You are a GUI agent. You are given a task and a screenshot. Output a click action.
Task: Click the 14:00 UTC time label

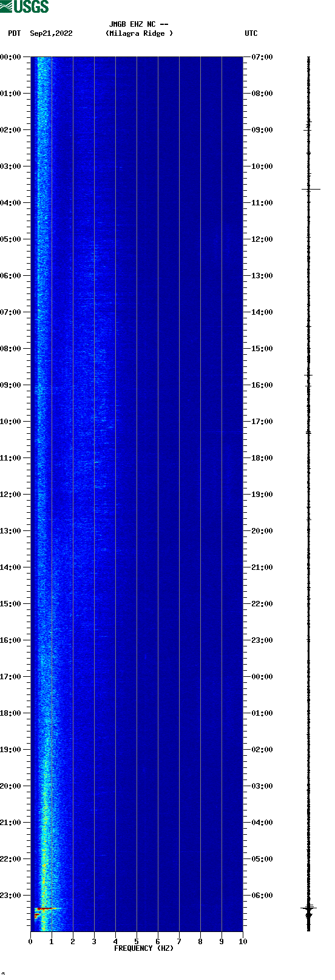pyautogui.click(x=262, y=312)
